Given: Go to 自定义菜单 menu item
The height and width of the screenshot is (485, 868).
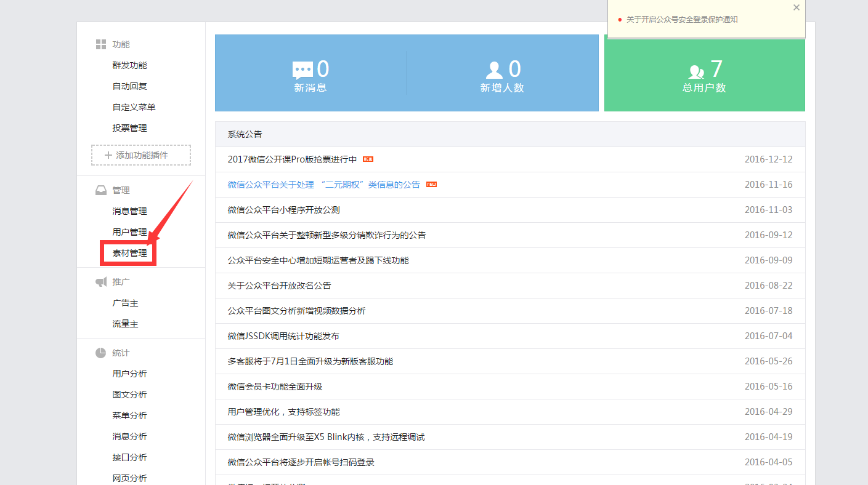Looking at the screenshot, I should pos(134,107).
